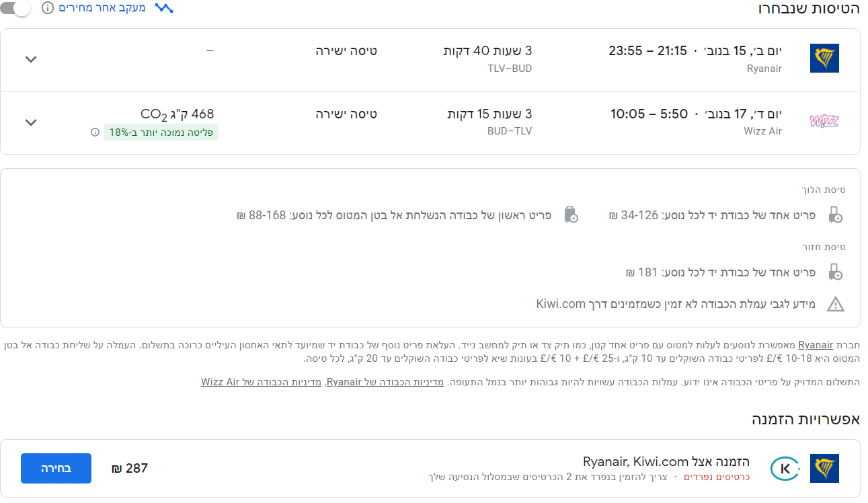Expand the Wizz Air return flight details
Screen dimensions: 868x503
click(31, 122)
